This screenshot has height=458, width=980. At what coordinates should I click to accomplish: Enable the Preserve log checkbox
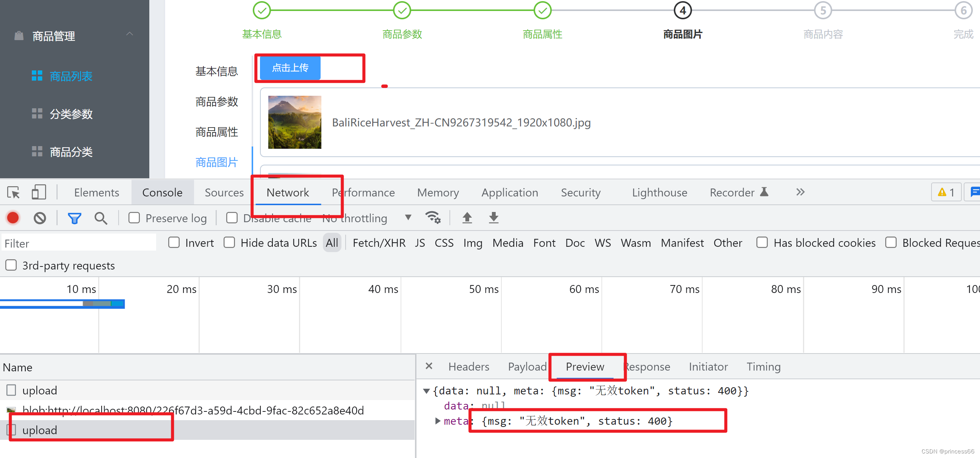click(134, 218)
